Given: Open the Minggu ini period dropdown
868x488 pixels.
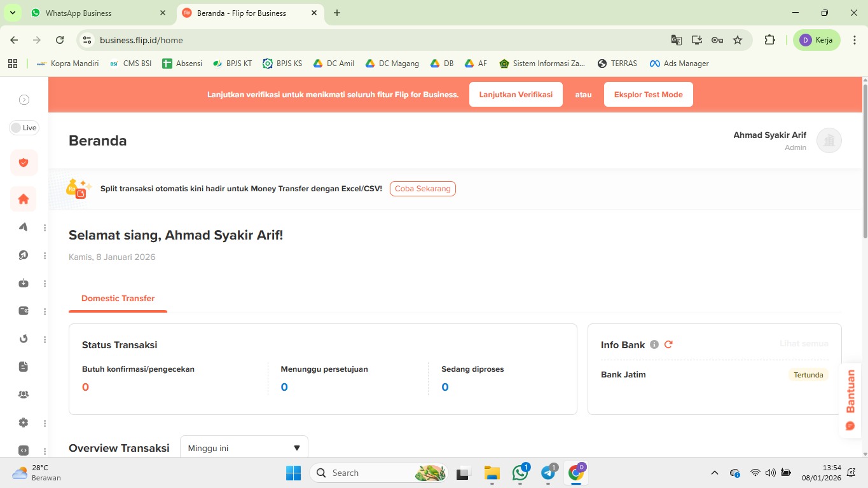Looking at the screenshot, I should [x=244, y=448].
